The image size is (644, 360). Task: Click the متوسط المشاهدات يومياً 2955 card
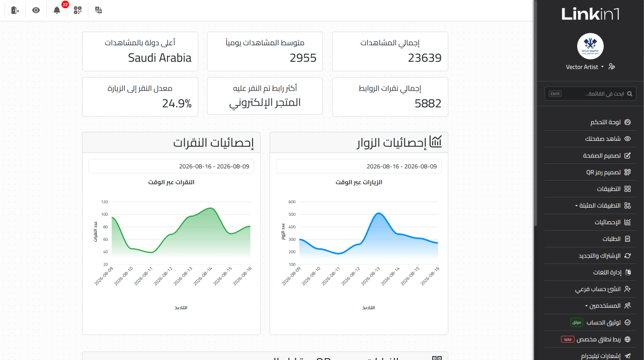[x=265, y=51]
